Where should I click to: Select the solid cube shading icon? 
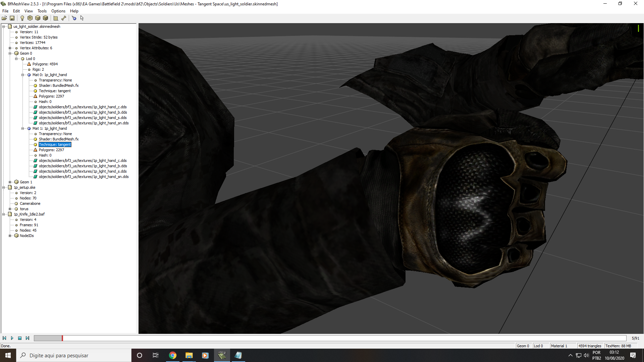coord(38,18)
